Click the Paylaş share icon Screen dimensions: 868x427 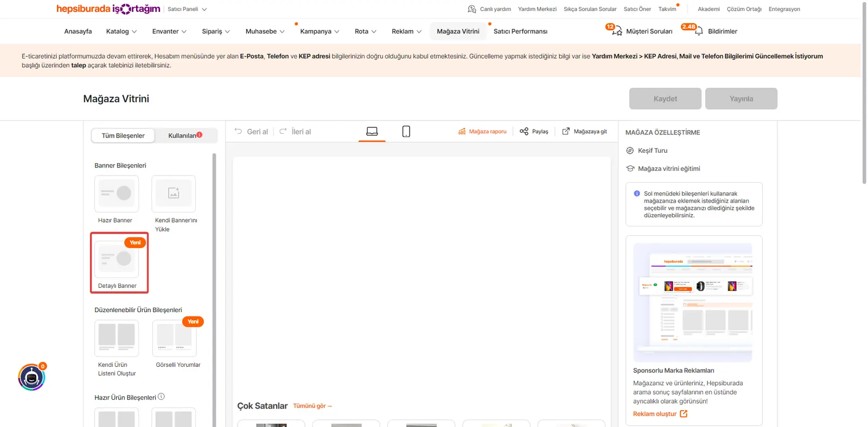click(x=524, y=131)
